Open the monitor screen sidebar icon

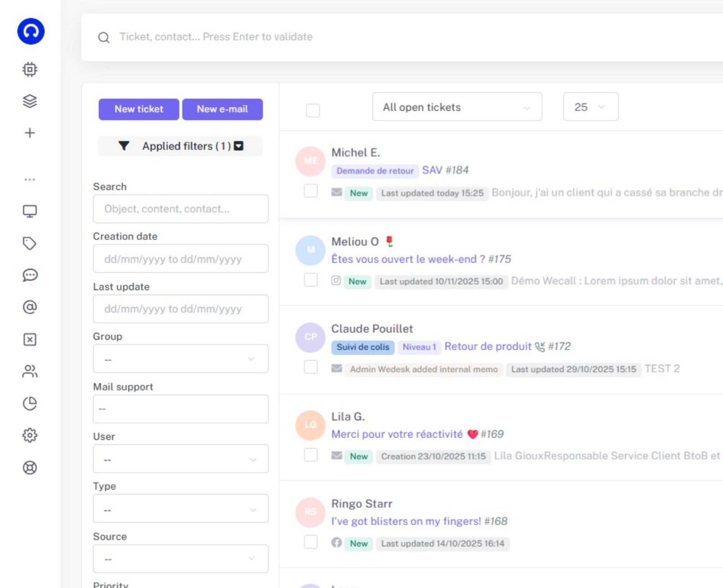pyautogui.click(x=30, y=211)
